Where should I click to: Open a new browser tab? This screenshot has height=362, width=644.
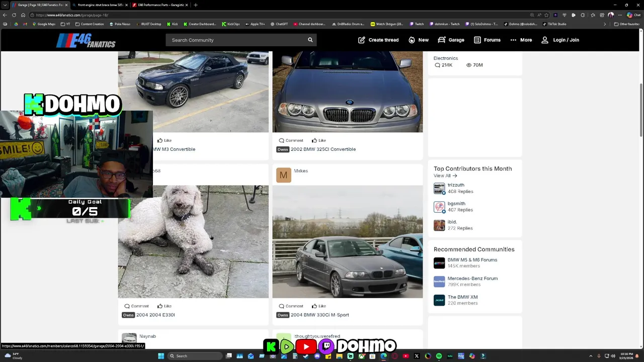[x=195, y=5]
